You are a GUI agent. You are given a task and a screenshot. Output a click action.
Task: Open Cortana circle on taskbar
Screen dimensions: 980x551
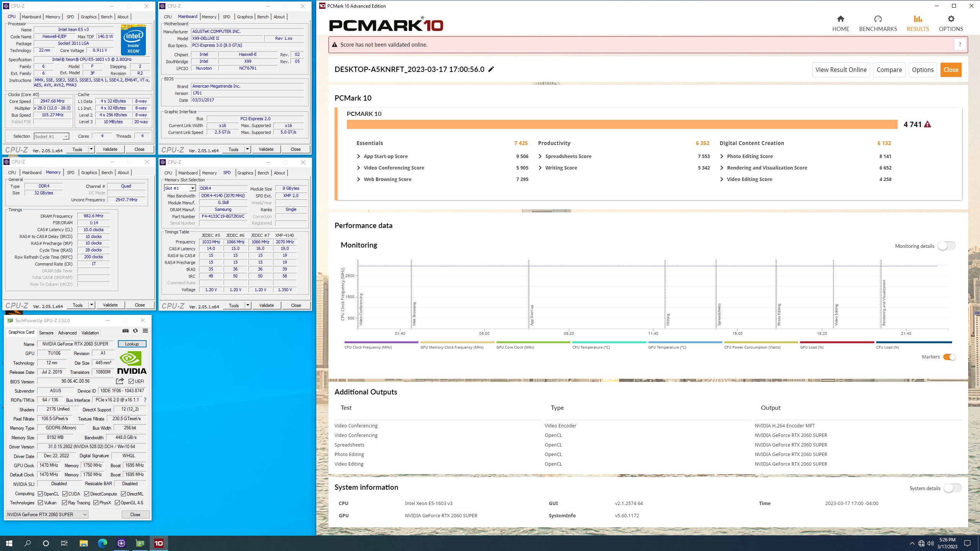point(46,543)
